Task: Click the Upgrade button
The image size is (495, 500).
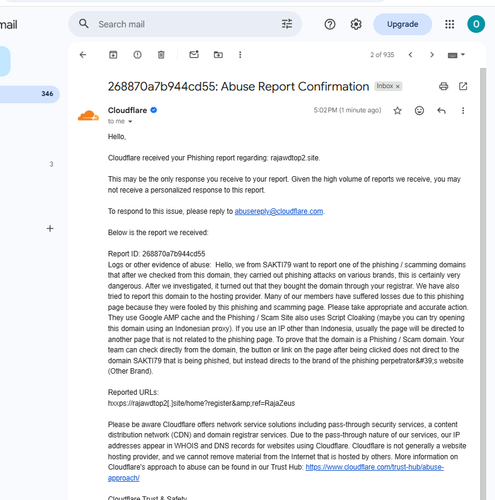Action: 402,24
